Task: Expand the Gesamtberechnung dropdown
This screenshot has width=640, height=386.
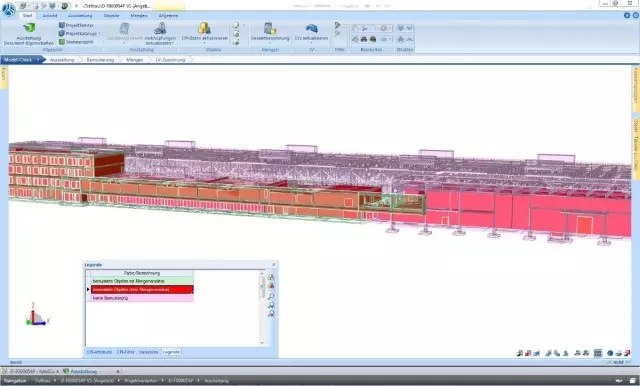Action: (270, 42)
